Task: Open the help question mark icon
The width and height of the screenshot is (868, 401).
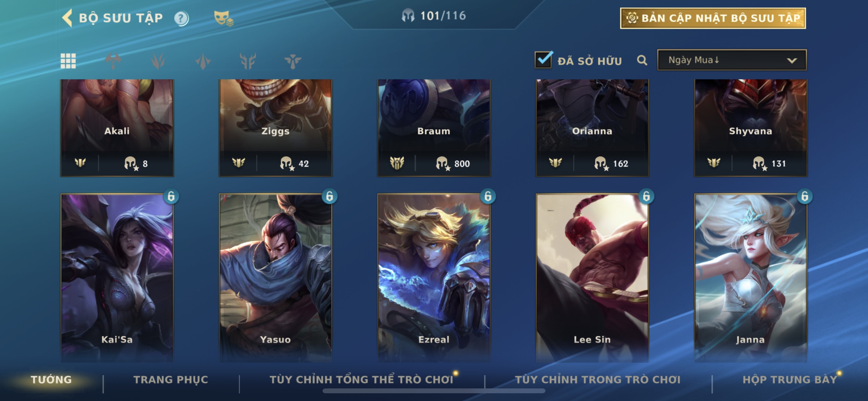Action: [181, 18]
